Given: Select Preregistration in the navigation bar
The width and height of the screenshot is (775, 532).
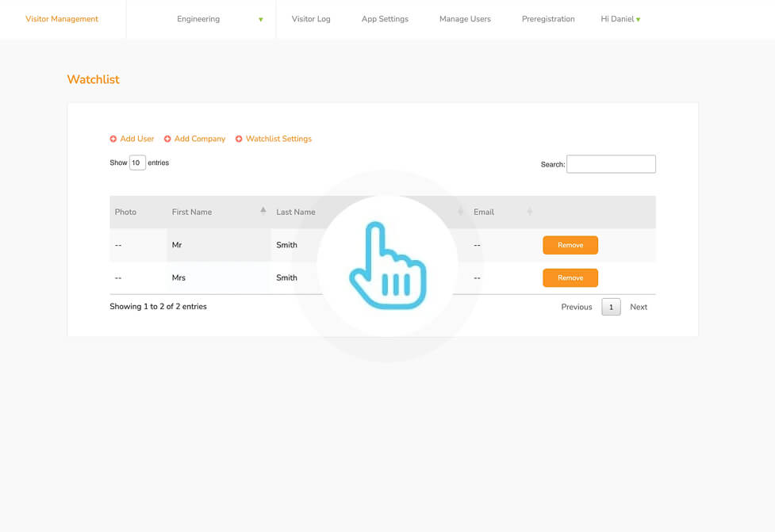Looking at the screenshot, I should pyautogui.click(x=548, y=19).
